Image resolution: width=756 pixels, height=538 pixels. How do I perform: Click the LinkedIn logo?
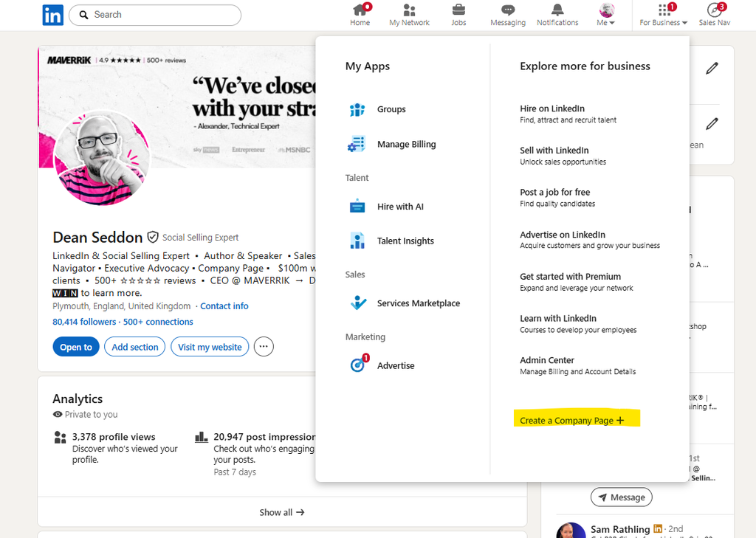[52, 15]
